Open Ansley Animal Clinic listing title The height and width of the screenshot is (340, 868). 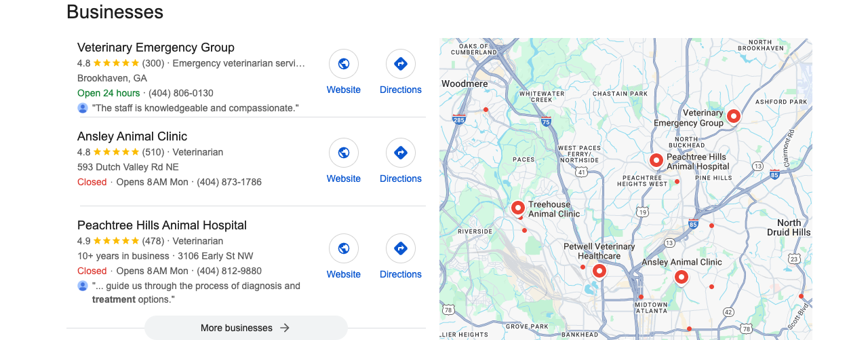click(x=132, y=136)
